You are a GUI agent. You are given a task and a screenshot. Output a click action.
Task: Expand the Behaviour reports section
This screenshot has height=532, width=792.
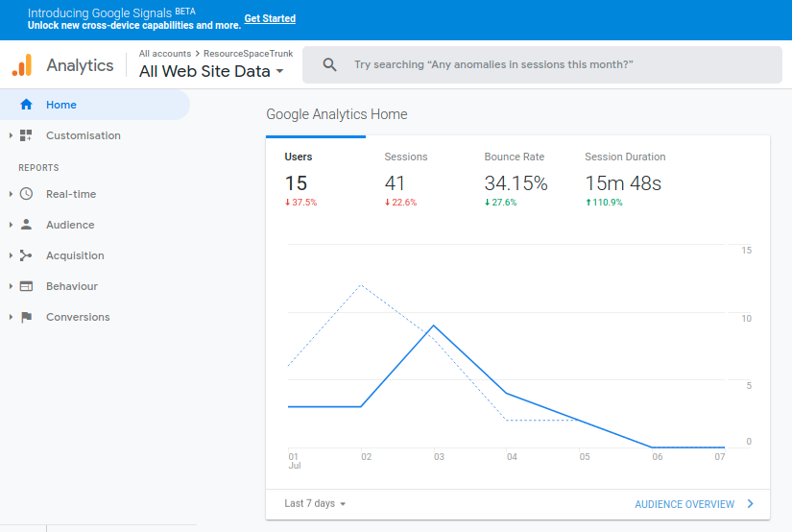[x=11, y=286]
